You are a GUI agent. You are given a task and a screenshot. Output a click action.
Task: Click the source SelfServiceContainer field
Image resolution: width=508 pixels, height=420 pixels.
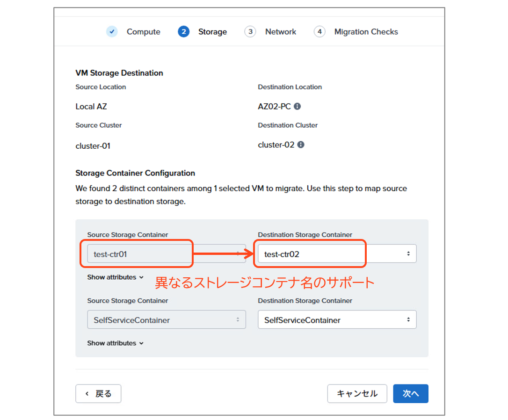pyautogui.click(x=166, y=320)
